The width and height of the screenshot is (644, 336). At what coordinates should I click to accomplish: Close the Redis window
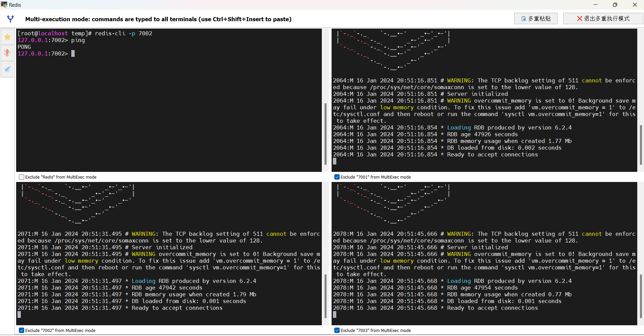coord(635,5)
